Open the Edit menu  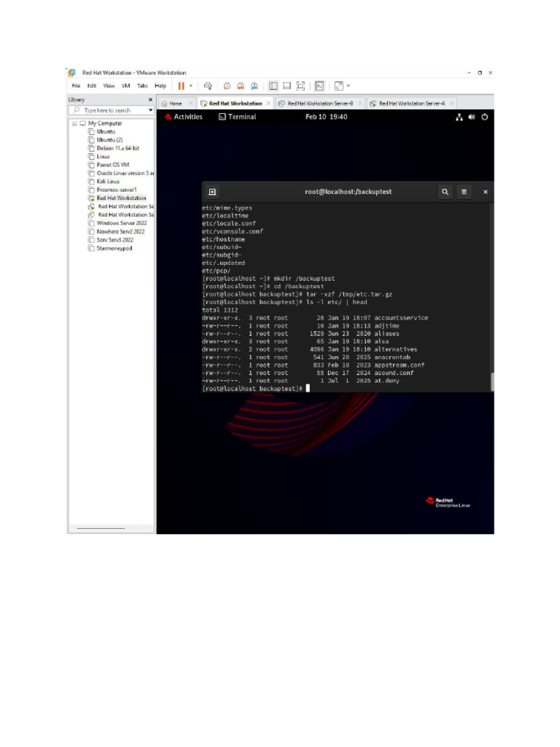pos(91,86)
